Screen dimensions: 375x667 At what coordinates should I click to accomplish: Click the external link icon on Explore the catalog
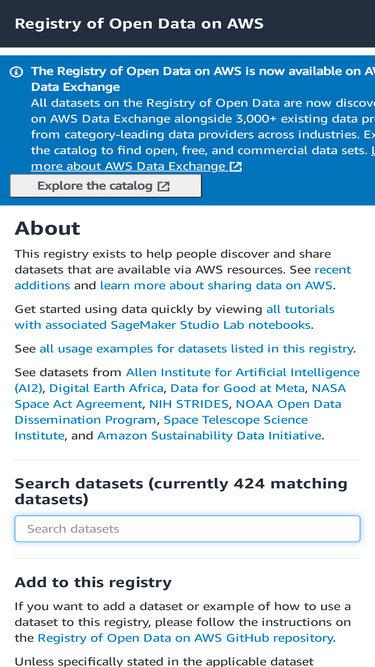point(163,186)
